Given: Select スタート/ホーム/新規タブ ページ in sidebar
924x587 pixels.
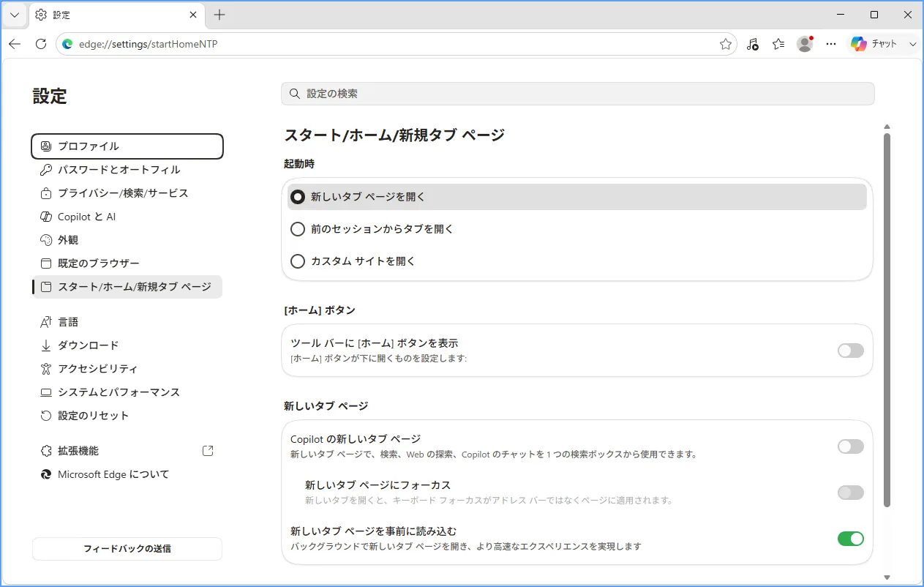Looking at the screenshot, I should tap(127, 287).
